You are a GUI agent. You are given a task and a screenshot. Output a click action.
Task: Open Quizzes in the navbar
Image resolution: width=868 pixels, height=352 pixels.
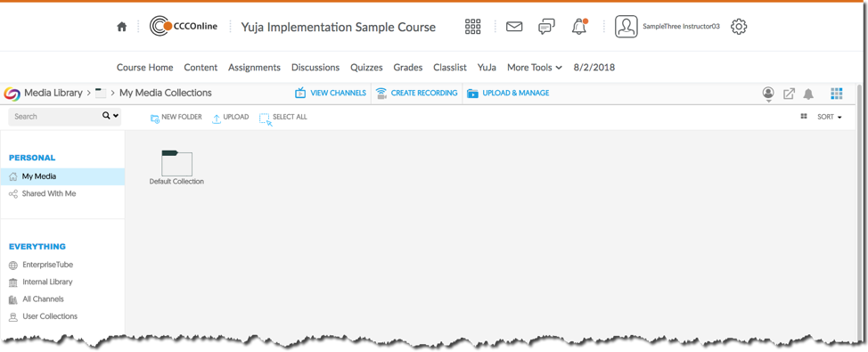366,68
